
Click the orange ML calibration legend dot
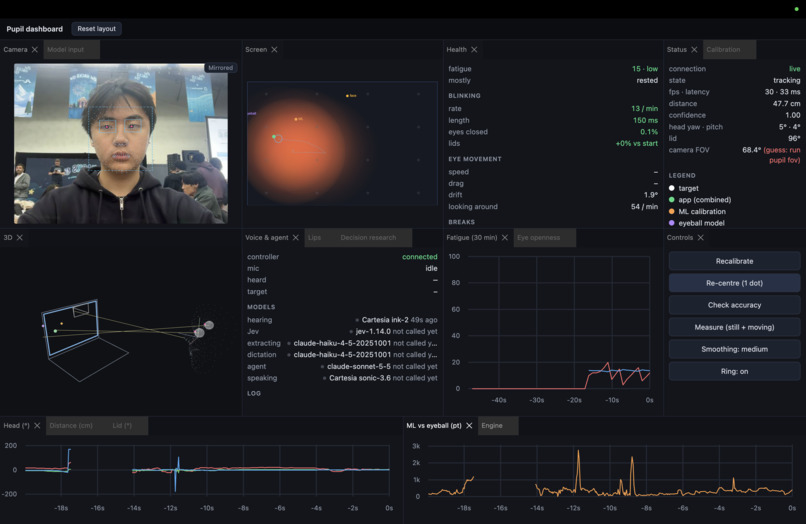pyautogui.click(x=671, y=211)
